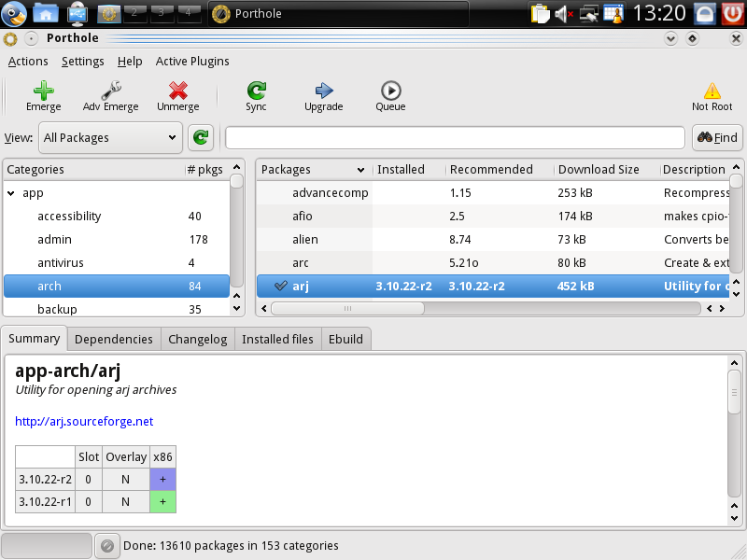Open the Active Plugins menu
Viewport: 747px width, 560px height.
point(192,62)
